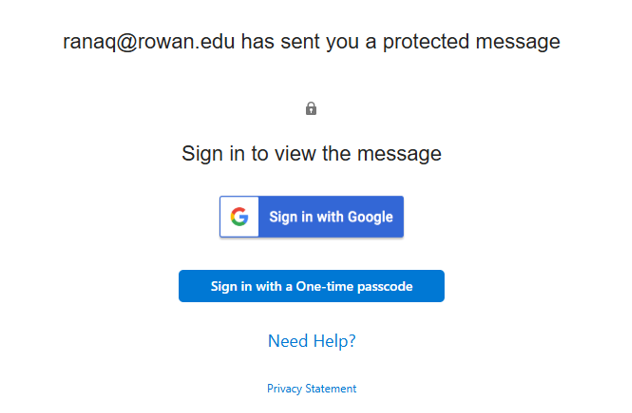Choose Sign in with a One-time passcode
The image size is (632, 413).
(x=311, y=286)
